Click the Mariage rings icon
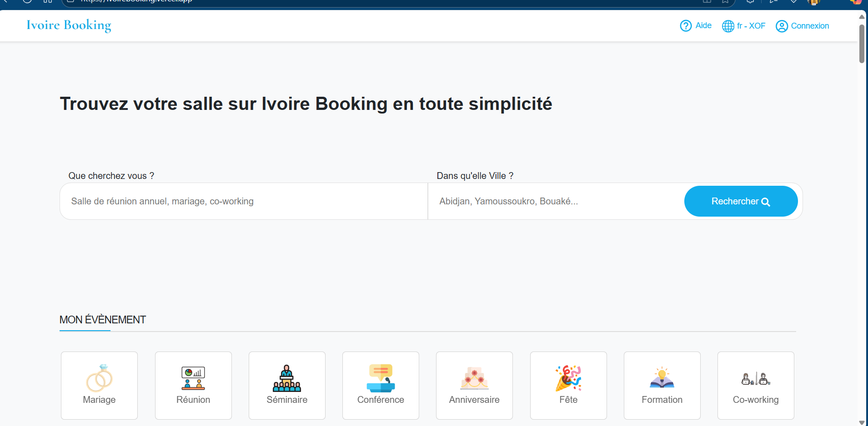 click(x=99, y=378)
